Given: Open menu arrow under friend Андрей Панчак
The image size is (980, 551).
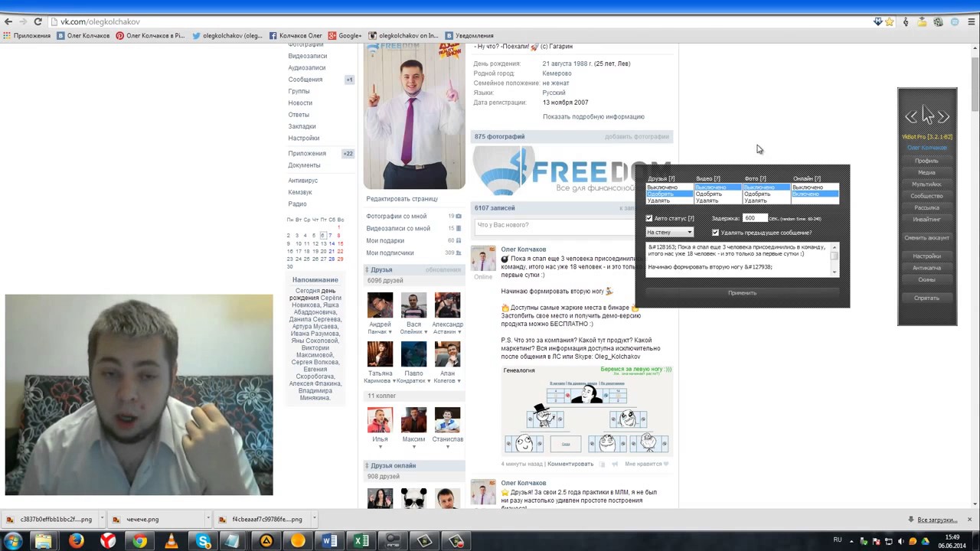Looking at the screenshot, I should pos(391,332).
